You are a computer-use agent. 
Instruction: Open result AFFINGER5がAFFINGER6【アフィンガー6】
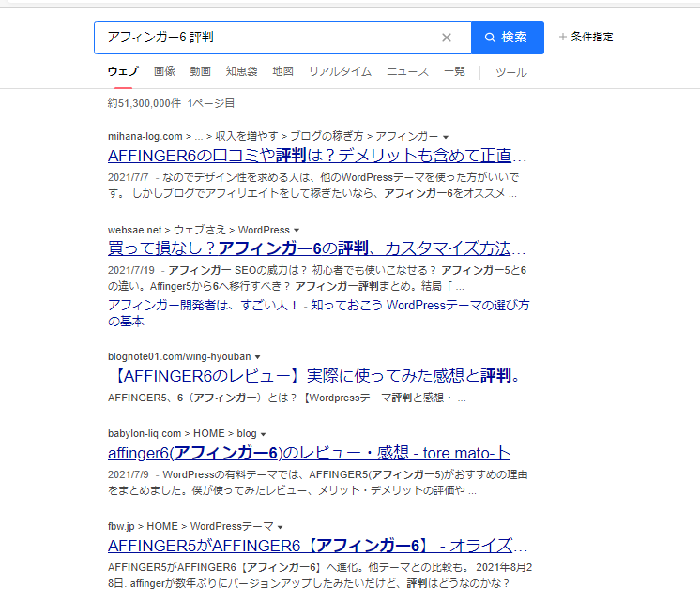click(317, 546)
